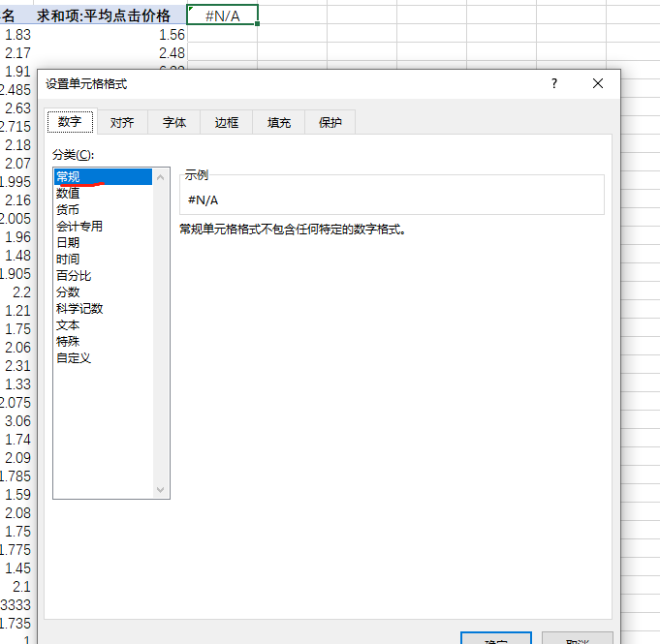Select the 填充 tab
Image resolution: width=660 pixels, height=644 pixels.
[279, 123]
